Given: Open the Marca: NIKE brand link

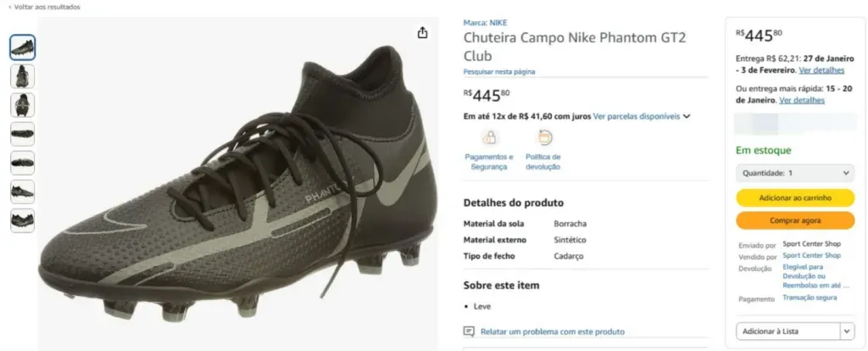Looking at the screenshot, I should [485, 23].
